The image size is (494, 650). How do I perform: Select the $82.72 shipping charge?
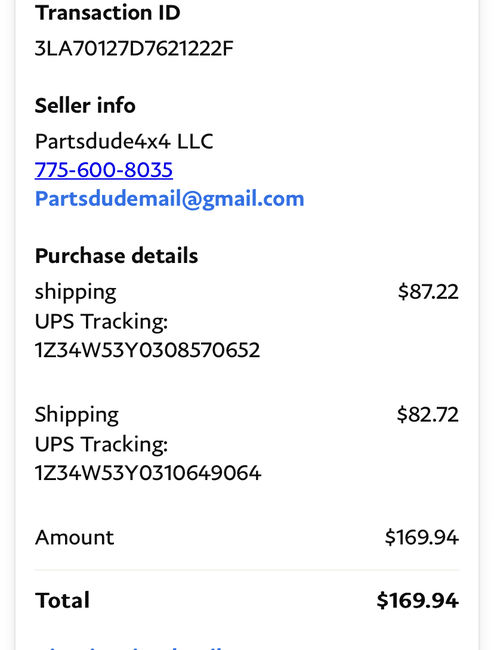(428, 415)
